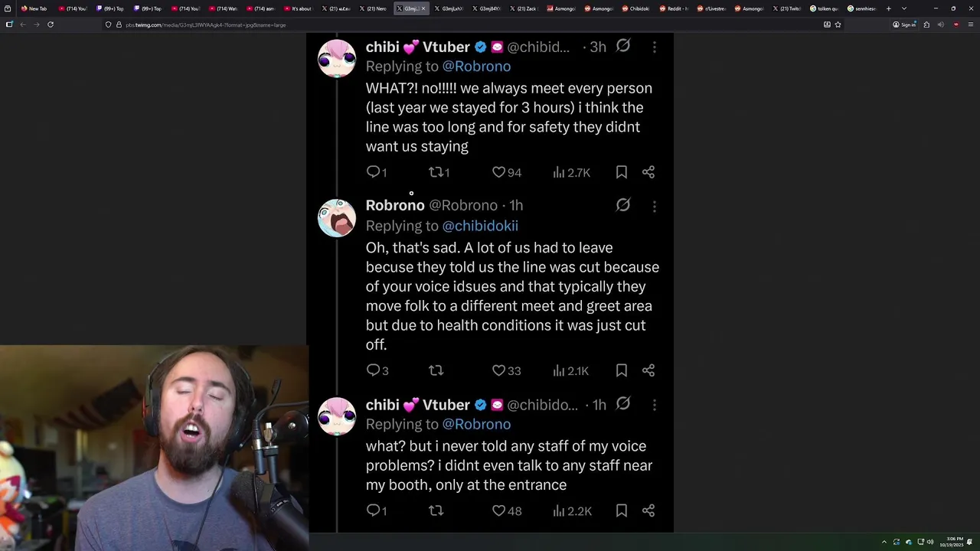This screenshot has width=980, height=551.
Task: Open replies on Robrono's tweet with 3 comments
Action: click(x=377, y=370)
